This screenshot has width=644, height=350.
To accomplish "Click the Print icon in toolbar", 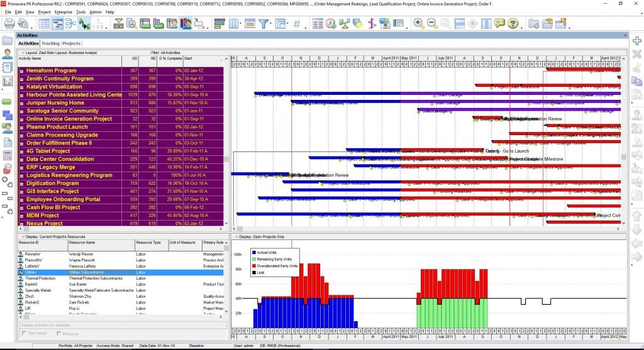I will (x=9, y=23).
